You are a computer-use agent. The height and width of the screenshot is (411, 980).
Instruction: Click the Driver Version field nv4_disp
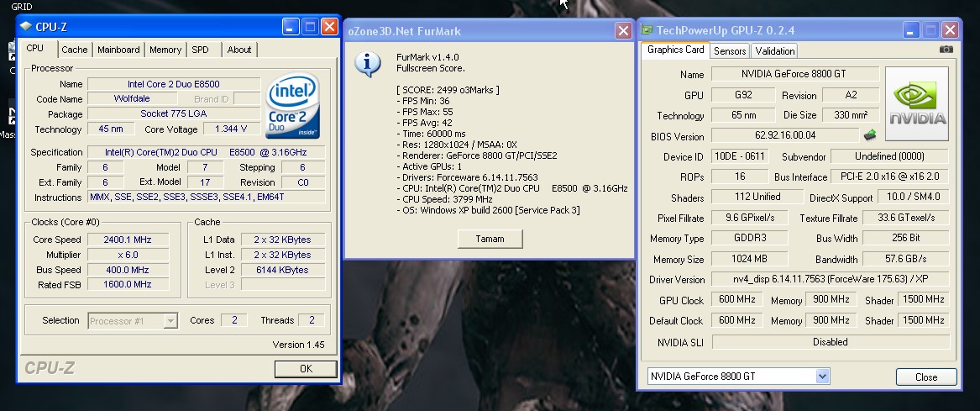click(x=831, y=279)
